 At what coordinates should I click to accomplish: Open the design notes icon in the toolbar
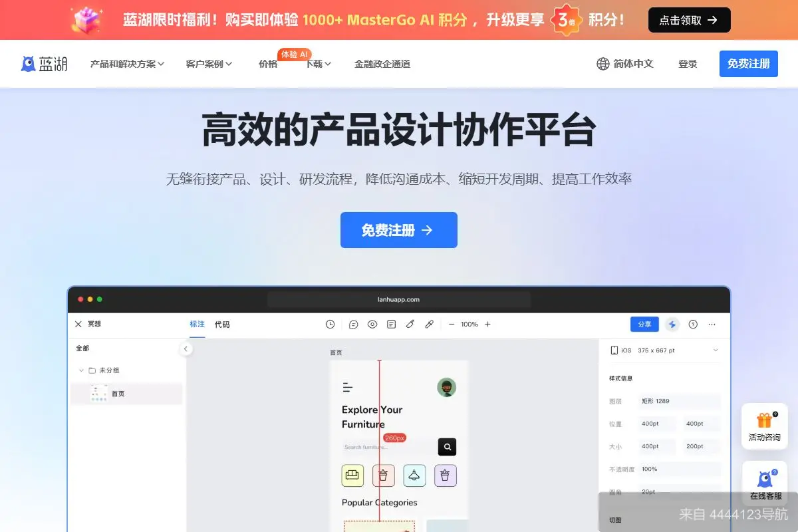[391, 324]
